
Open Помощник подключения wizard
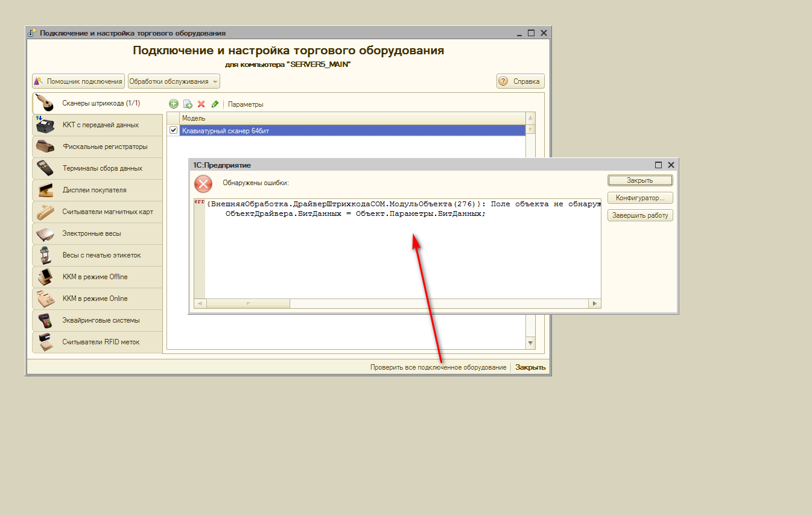(78, 81)
